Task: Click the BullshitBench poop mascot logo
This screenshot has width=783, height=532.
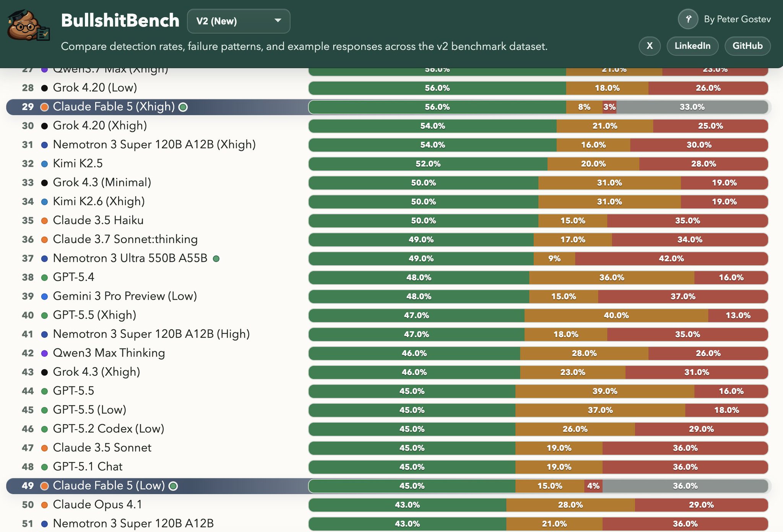Action: pyautogui.click(x=29, y=26)
